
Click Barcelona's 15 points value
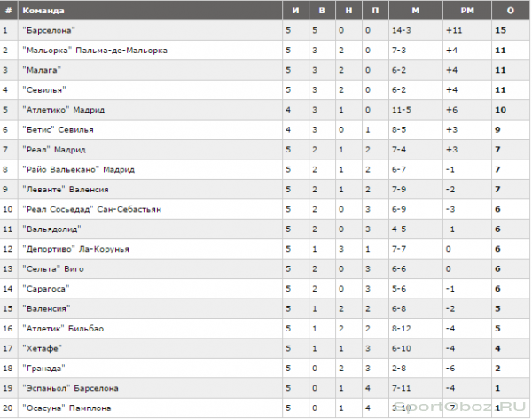(500, 30)
